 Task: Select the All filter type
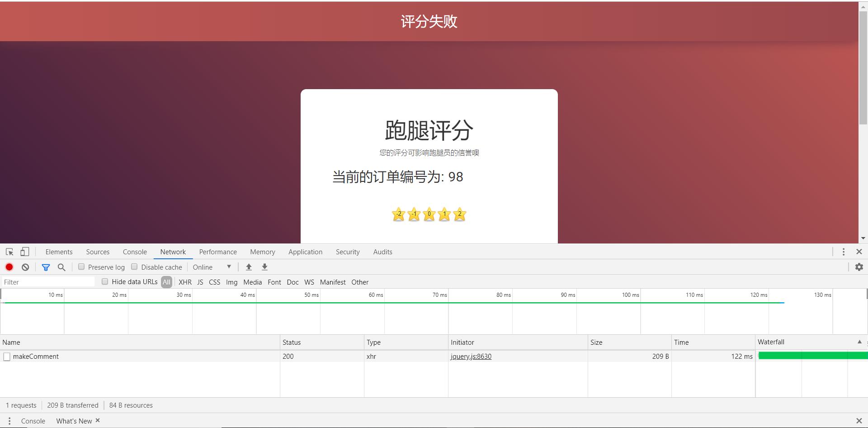pyautogui.click(x=166, y=282)
